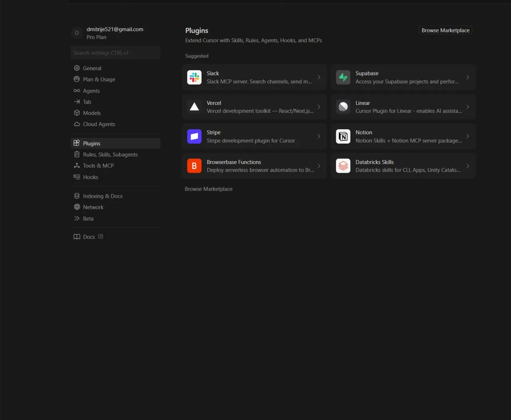Screen dimensions: 511x420
Task: Click the Notion plugin logo
Action: tap(343, 136)
